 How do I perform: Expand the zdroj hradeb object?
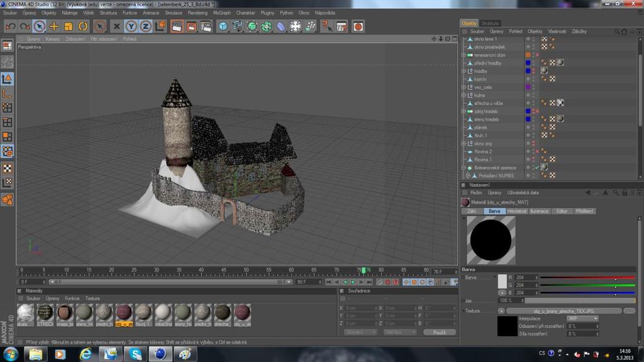click(464, 111)
